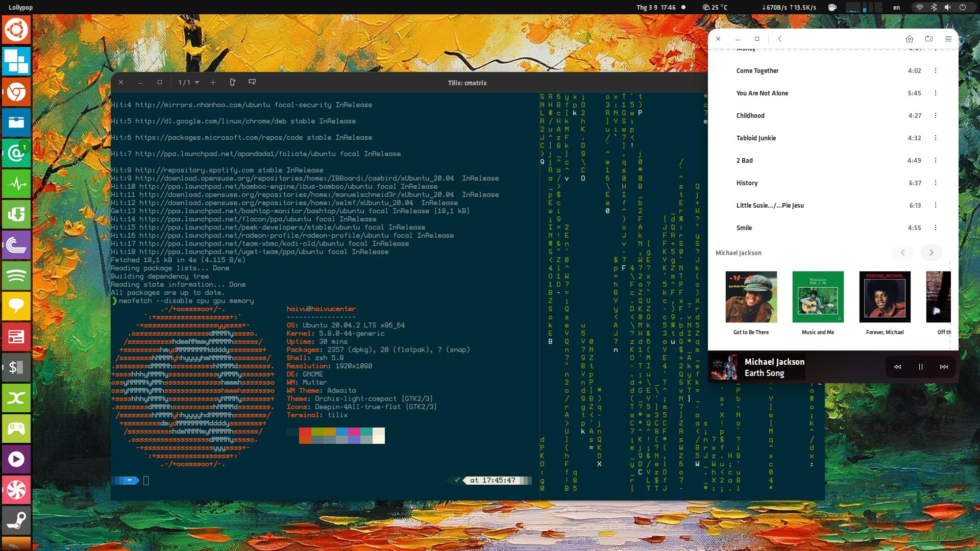Viewport: 980px width, 551px height.
Task: Launch Chrome from the dock
Action: tap(16, 92)
